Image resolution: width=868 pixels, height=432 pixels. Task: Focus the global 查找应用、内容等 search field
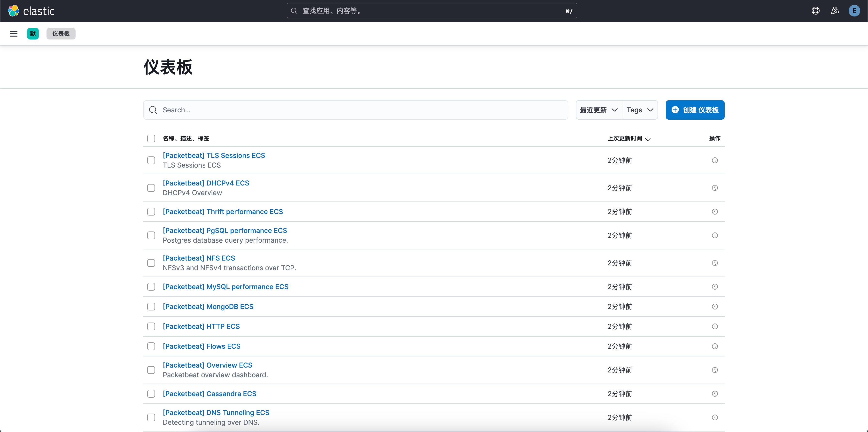pyautogui.click(x=432, y=11)
